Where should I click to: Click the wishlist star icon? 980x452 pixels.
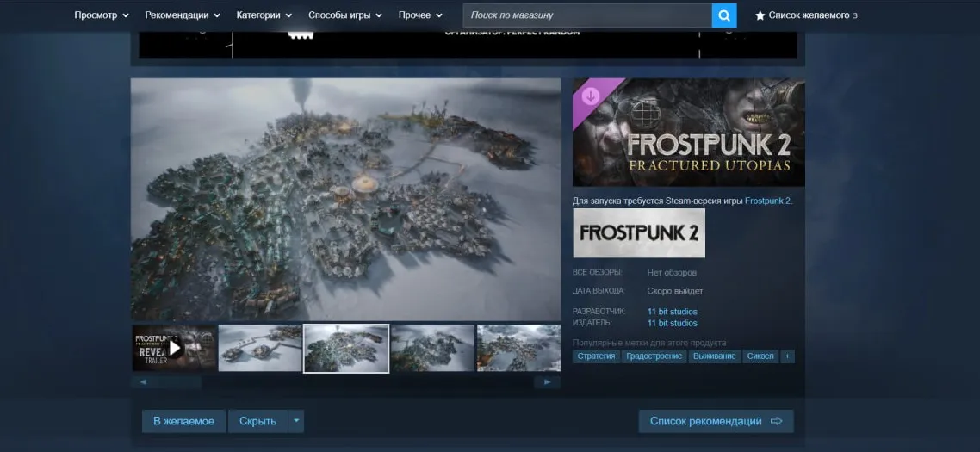pyautogui.click(x=760, y=15)
